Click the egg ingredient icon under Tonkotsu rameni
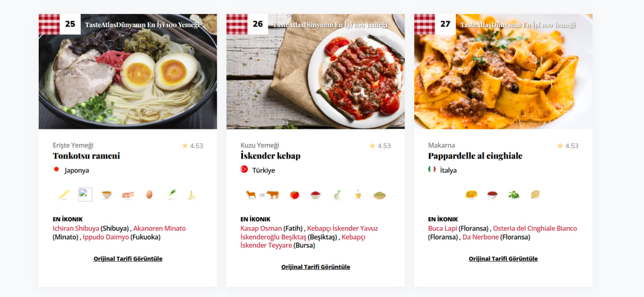Viewport: 644px width, 297px height. pyautogui.click(x=149, y=194)
